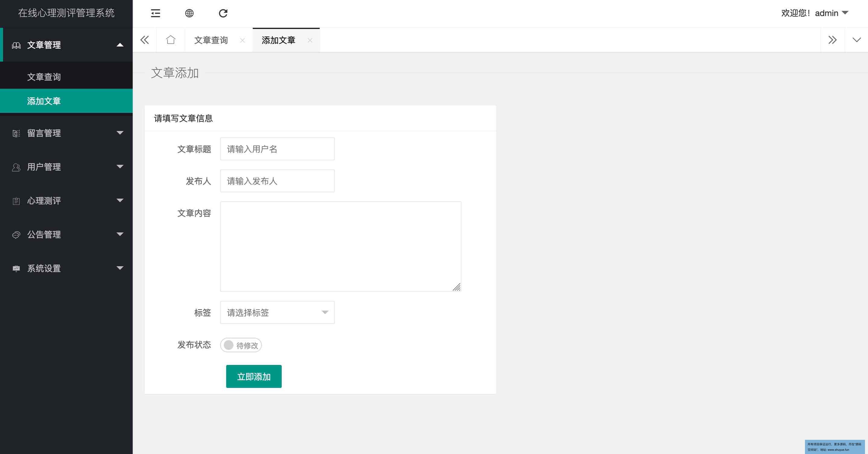Screen dimensions: 868x454
Task: Click the globe website icon
Action: click(189, 13)
